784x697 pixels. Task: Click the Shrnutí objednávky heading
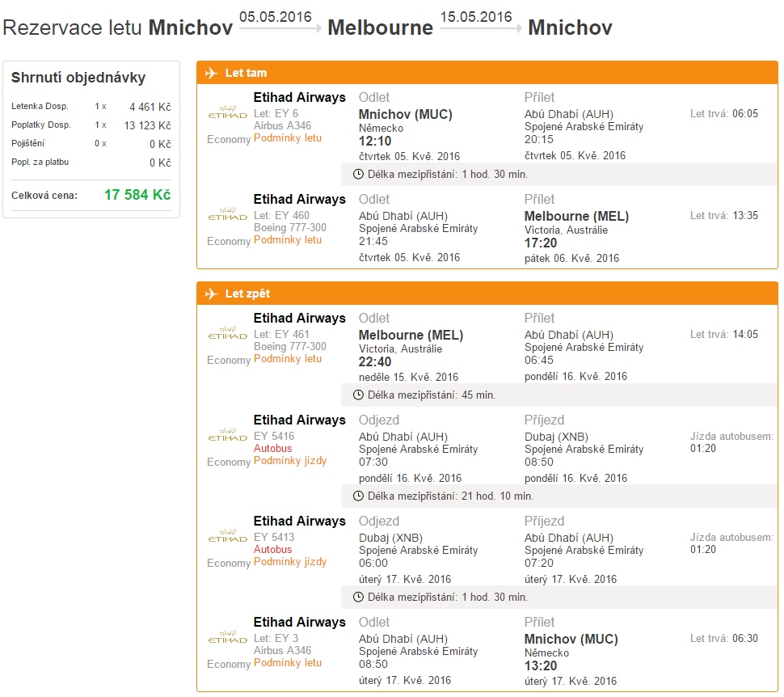pos(78,78)
